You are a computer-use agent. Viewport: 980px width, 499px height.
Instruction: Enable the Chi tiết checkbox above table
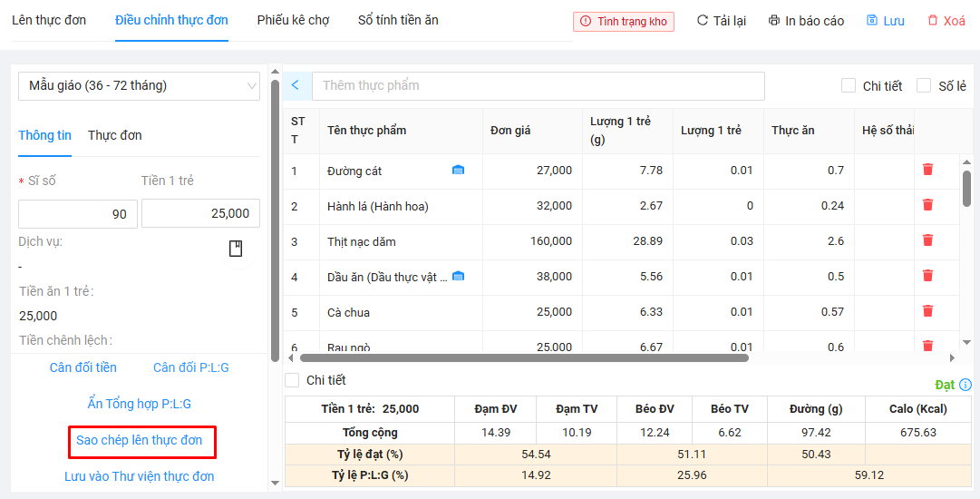pos(849,85)
